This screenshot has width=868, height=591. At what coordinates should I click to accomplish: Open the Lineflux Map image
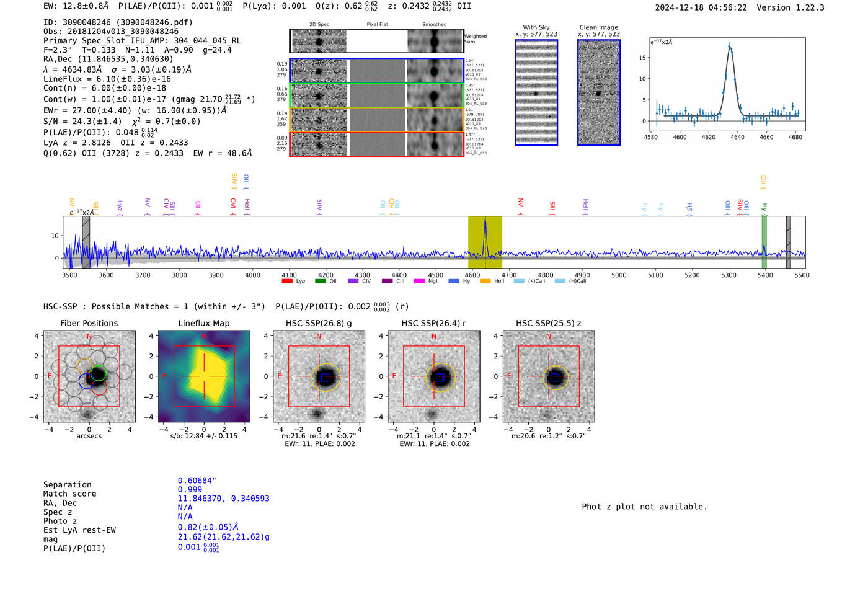[x=204, y=376]
